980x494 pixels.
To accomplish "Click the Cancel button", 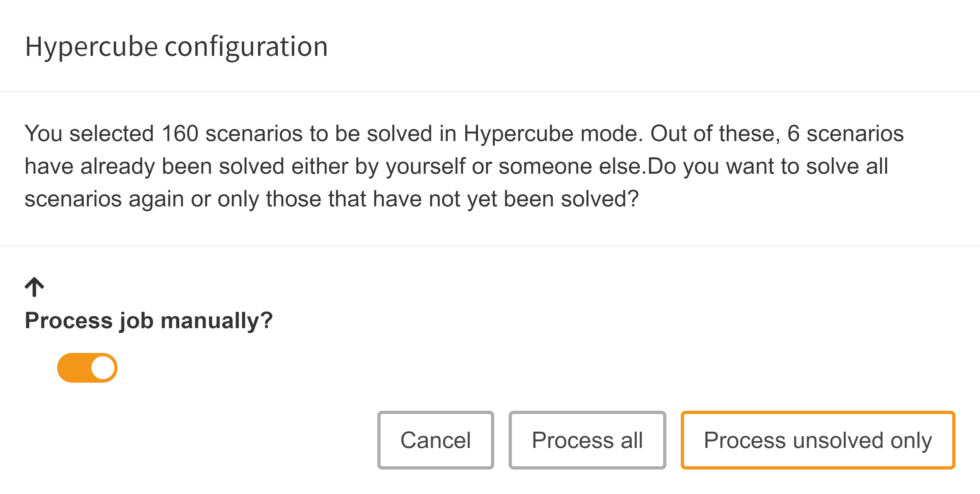I will pyautogui.click(x=435, y=440).
